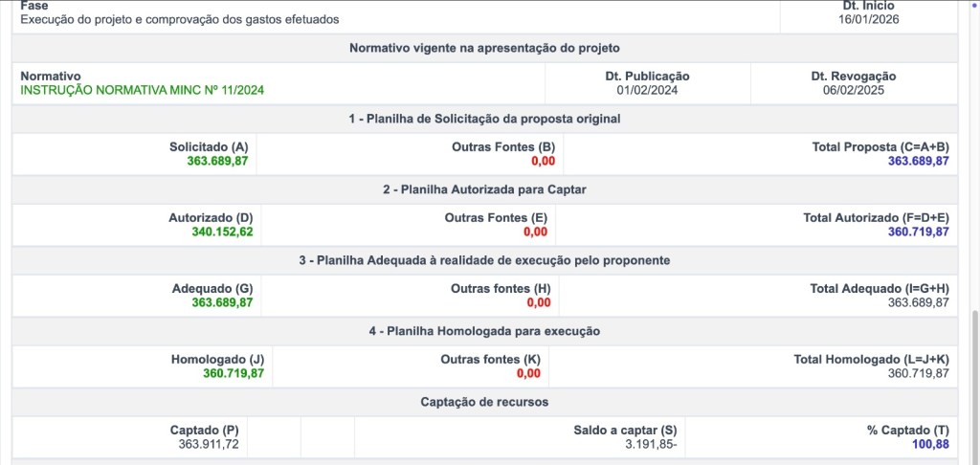
Task: Click the Total Homologado value 360.719,87
Action: point(918,374)
